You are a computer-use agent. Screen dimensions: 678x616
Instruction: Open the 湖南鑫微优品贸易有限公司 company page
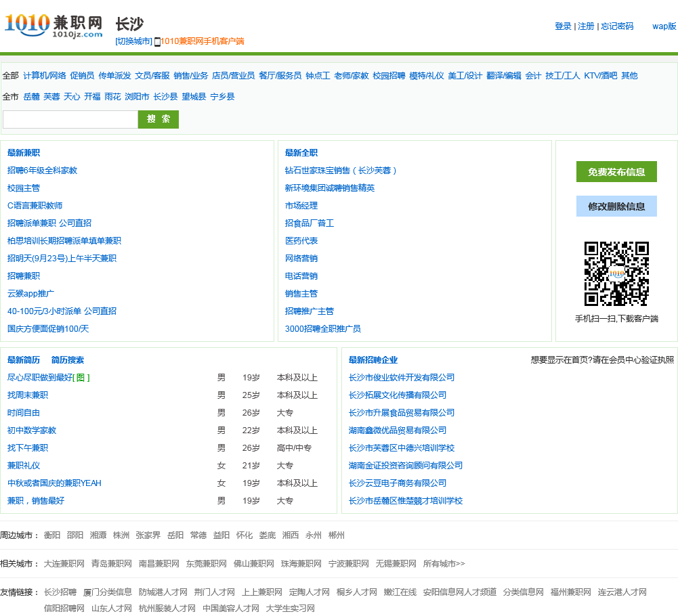pos(398,430)
